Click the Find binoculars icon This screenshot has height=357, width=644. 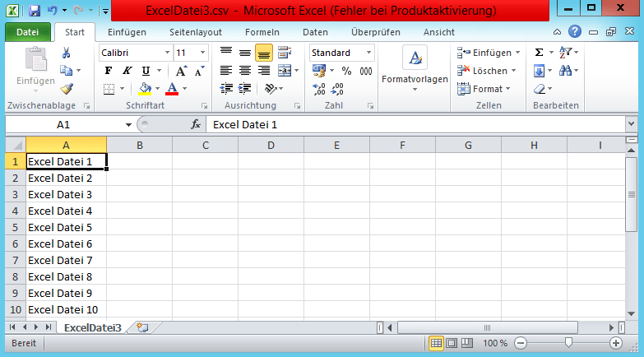[x=567, y=71]
